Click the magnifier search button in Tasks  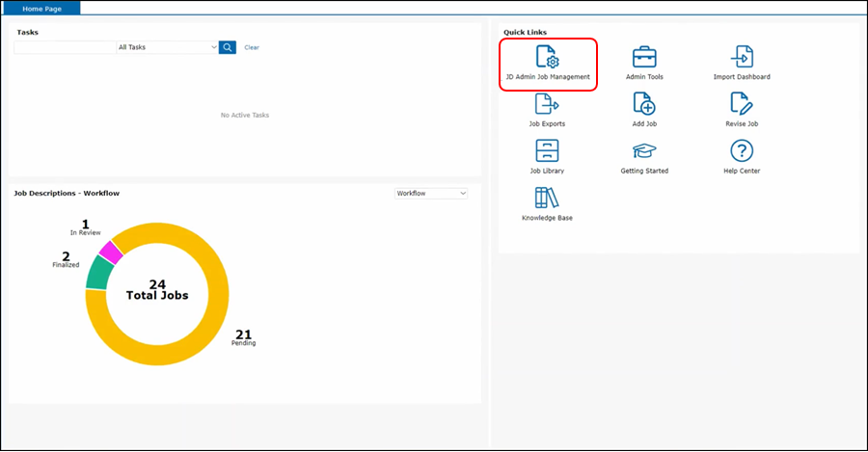(x=228, y=47)
